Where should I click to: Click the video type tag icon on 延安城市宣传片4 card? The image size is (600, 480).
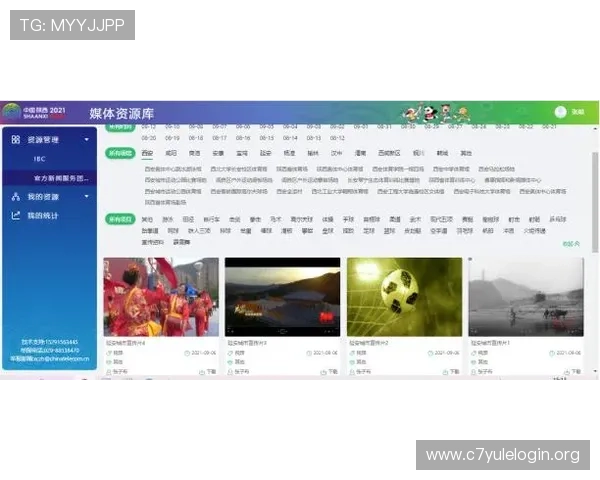click(x=109, y=353)
